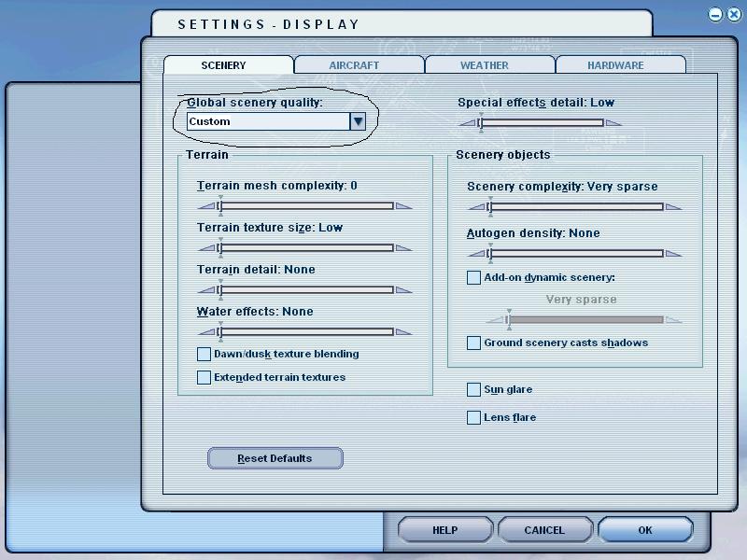Viewport: 747px width, 560px height.
Task: Minimize the settings window
Action: click(715, 15)
